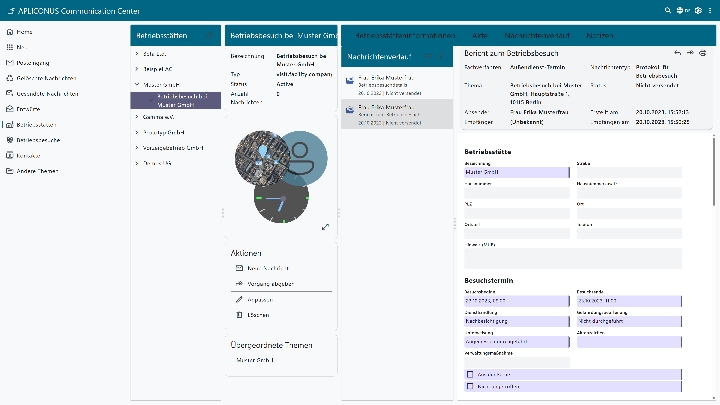Screen dimensions: 720x405
Task: Click the expand arrows icon below the clock circle
Action: click(x=325, y=227)
